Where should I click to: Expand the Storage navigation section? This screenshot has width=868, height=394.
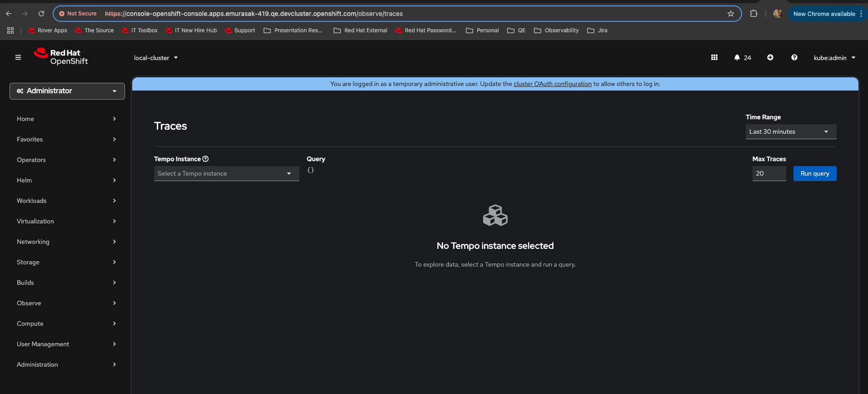tap(66, 263)
